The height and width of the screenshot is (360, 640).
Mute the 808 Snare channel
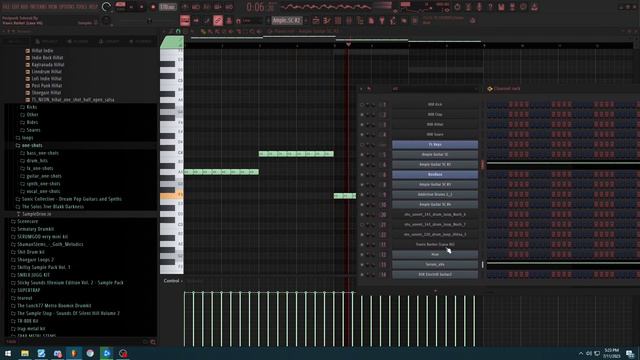pos(362,134)
